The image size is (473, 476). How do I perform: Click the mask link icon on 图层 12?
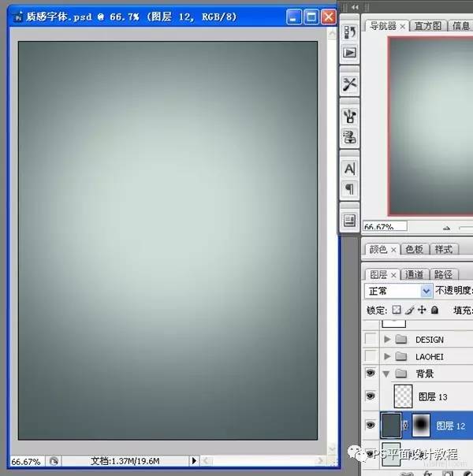point(405,425)
